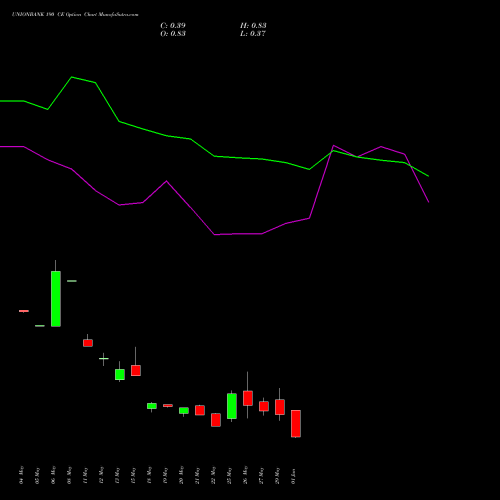Click the 06 May date label
This screenshot has height=500, width=500.
pyautogui.click(x=54, y=475)
